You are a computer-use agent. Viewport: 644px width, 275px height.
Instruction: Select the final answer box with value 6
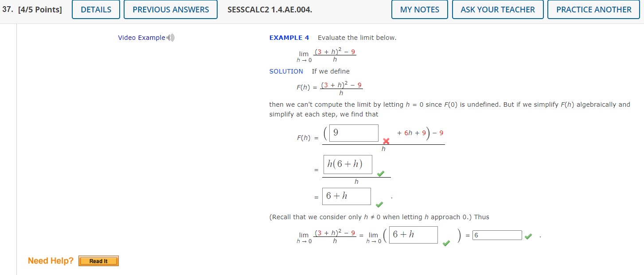coord(497,235)
